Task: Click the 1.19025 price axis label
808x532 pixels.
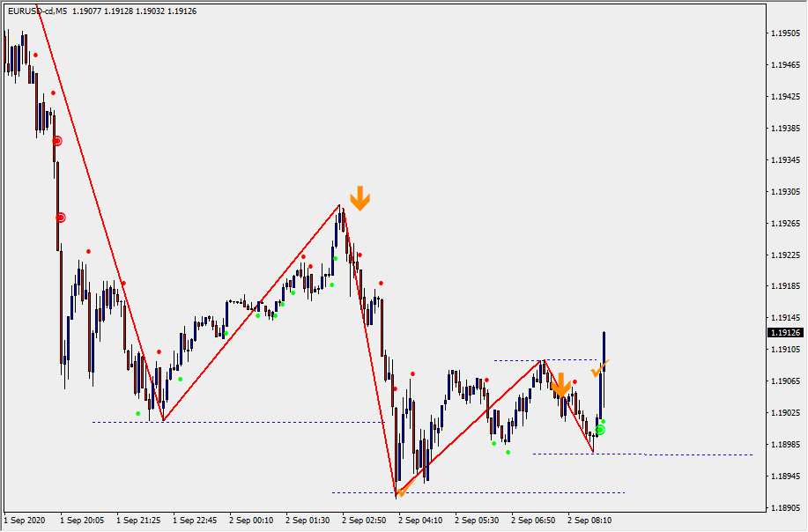Action: (785, 413)
